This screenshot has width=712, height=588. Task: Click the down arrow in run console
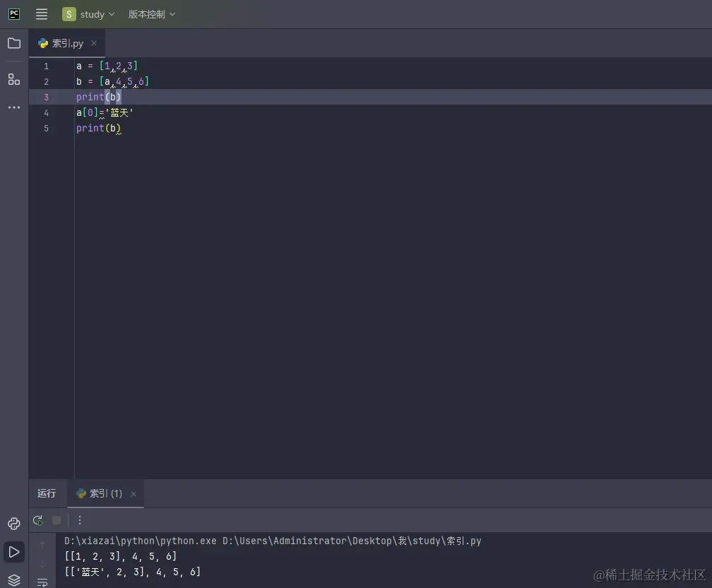42,564
